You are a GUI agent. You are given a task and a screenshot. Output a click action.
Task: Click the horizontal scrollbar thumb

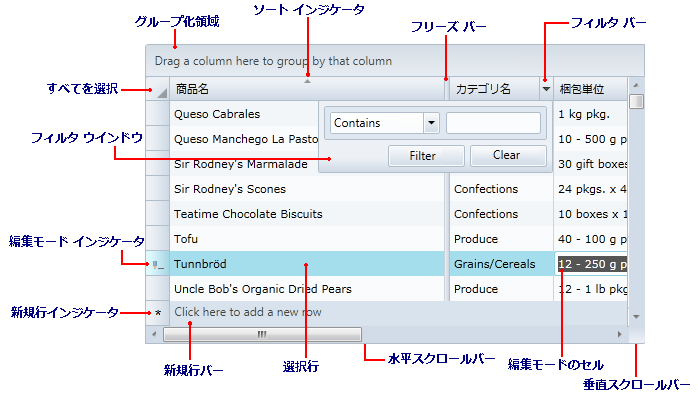pos(262,334)
